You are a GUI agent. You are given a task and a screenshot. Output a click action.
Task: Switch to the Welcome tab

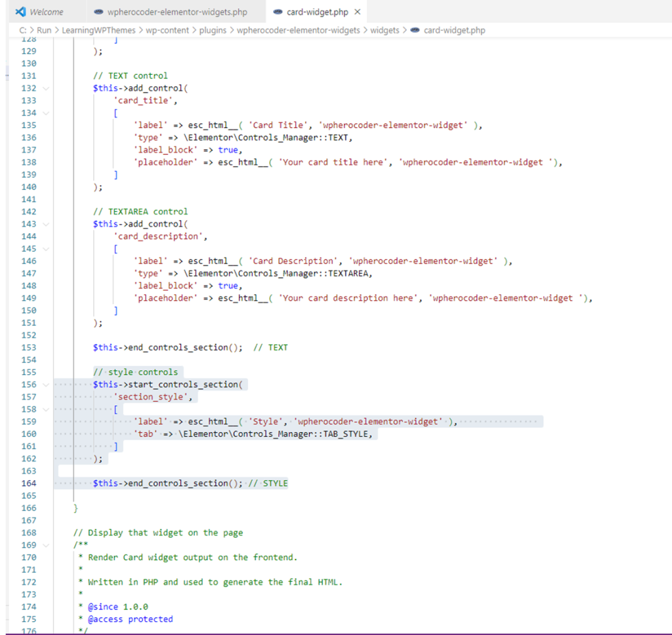pyautogui.click(x=46, y=12)
